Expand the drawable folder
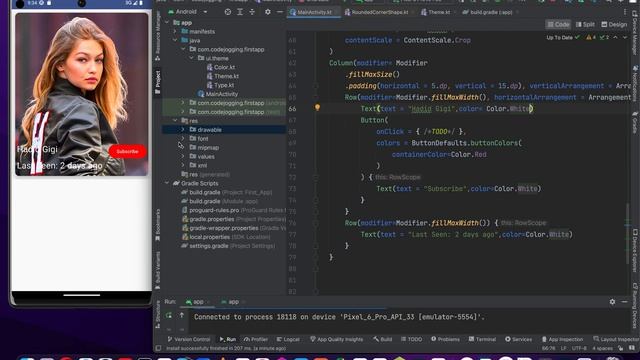The image size is (640, 360). click(183, 130)
